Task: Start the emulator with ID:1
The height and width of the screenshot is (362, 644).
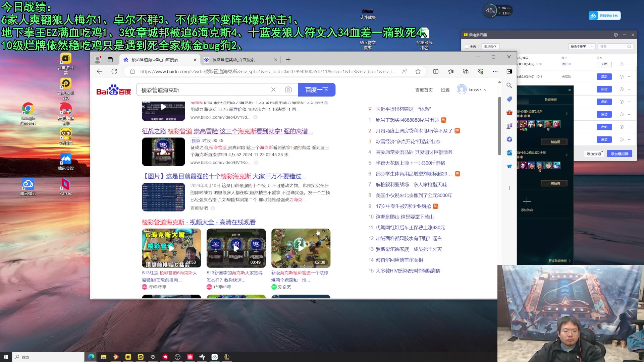Action: click(604, 77)
